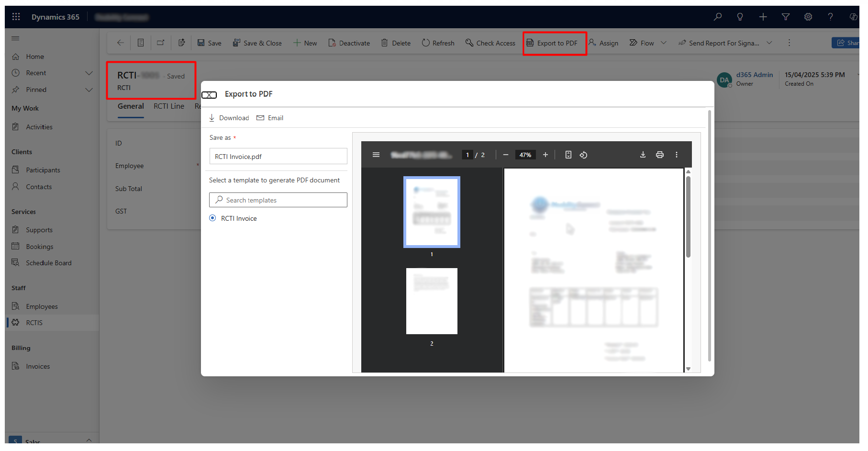The width and height of the screenshot is (868, 451).
Task: Click the PDF viewer print icon
Action: click(659, 155)
